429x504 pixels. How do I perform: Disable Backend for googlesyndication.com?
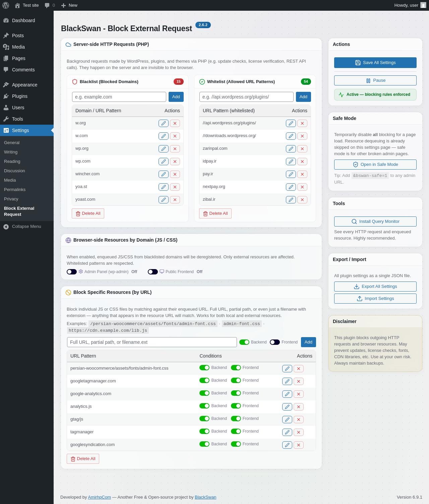coord(204,444)
